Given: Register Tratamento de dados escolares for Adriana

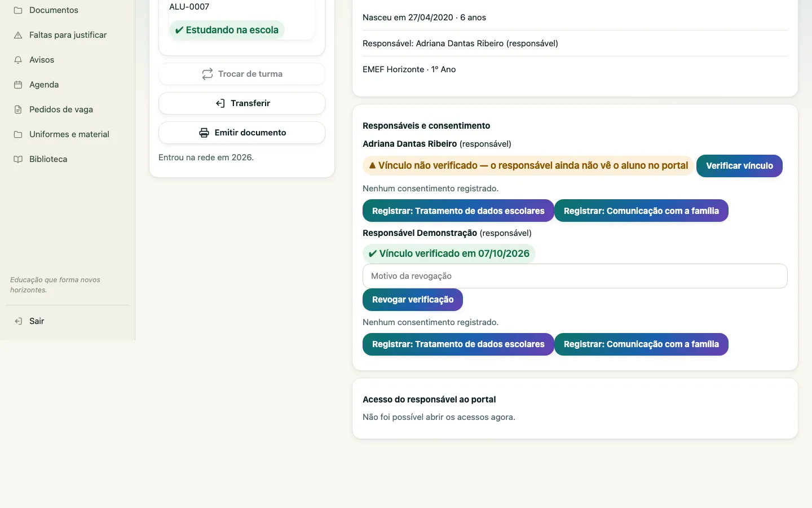Looking at the screenshot, I should tap(458, 211).
